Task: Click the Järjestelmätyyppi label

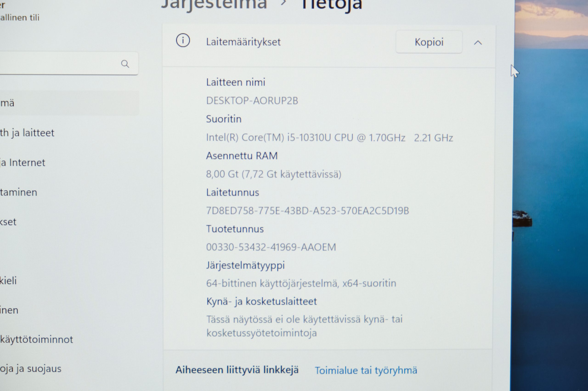Action: click(245, 266)
